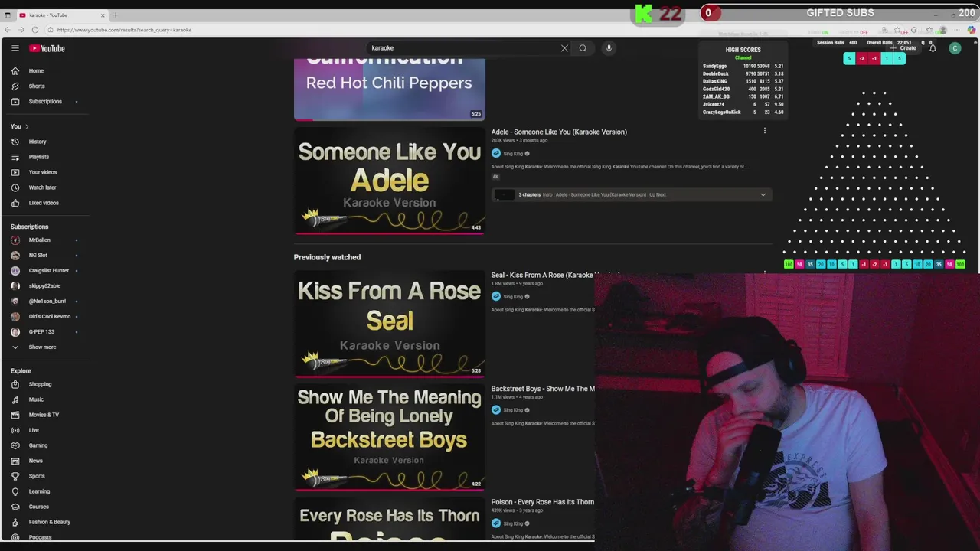980x551 pixels.
Task: Click Adele - Someone Like You title
Action: point(559,132)
